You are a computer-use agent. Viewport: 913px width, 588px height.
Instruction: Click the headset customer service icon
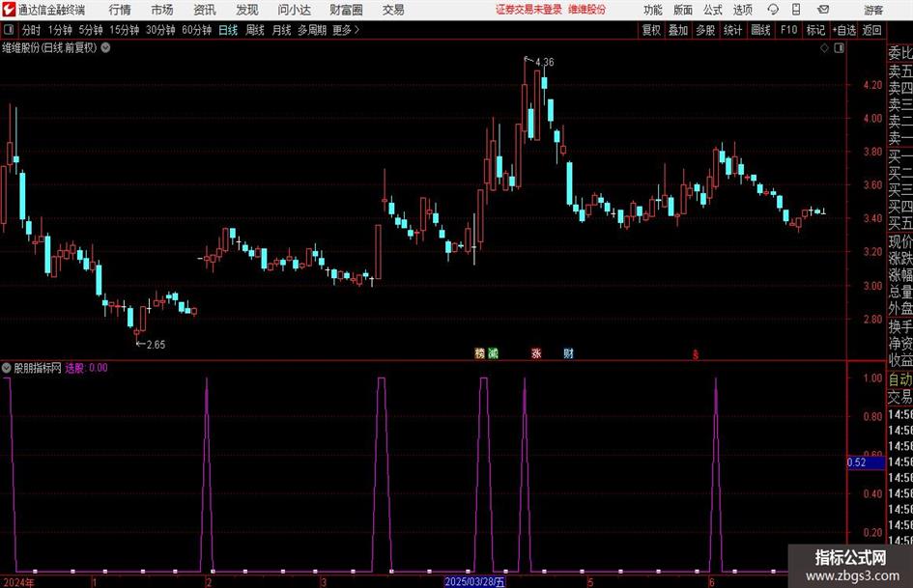coord(773,10)
